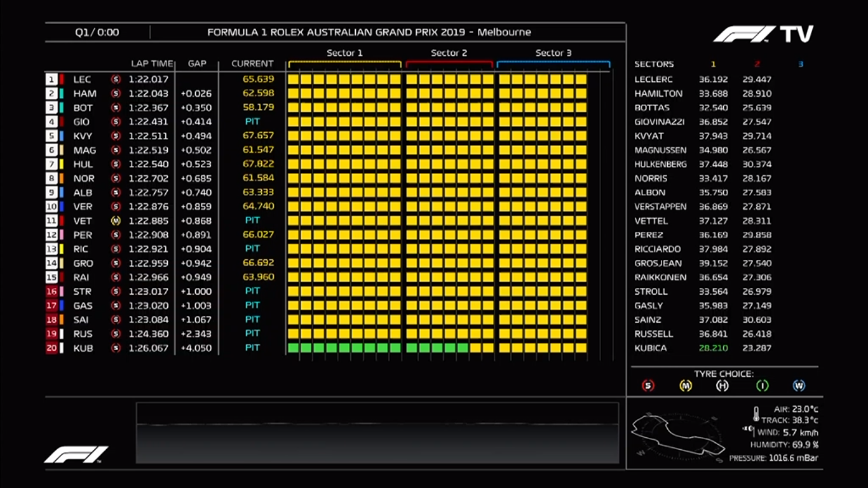Click the Sector 3 header label
This screenshot has width=868, height=488.
point(553,53)
